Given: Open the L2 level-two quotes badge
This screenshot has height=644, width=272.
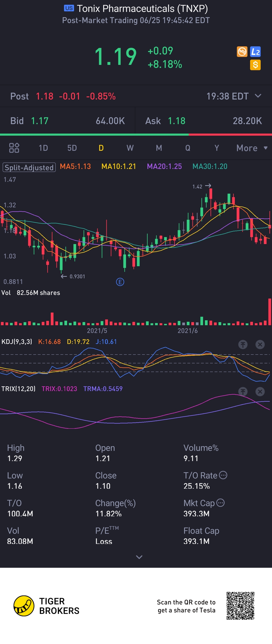Looking at the screenshot, I should tap(255, 52).
